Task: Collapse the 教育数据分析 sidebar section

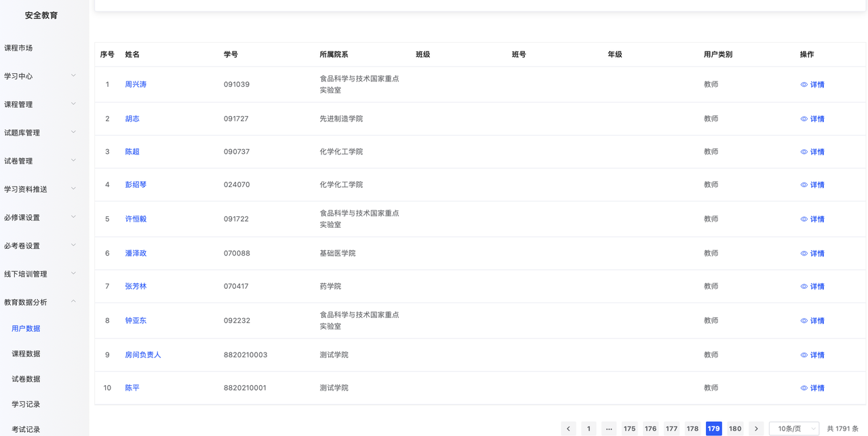Action: pyautogui.click(x=41, y=302)
